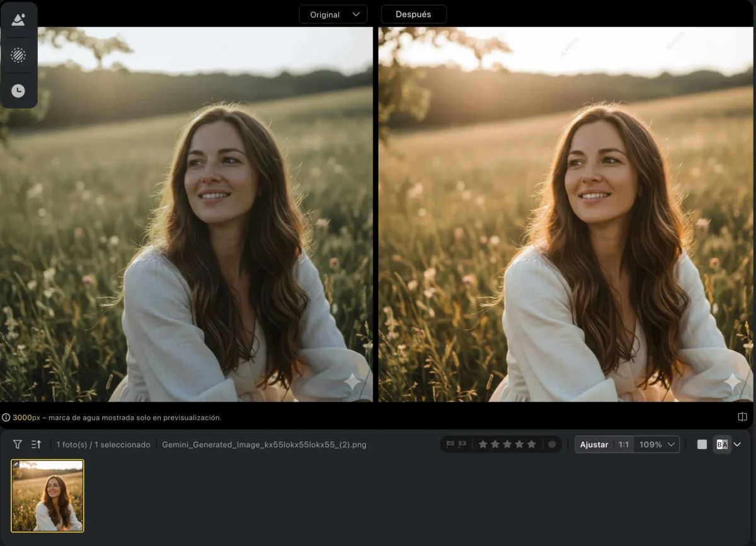Viewport: 756px width, 546px height.
Task: Assign the color label circle after the stars
Action: coord(553,444)
